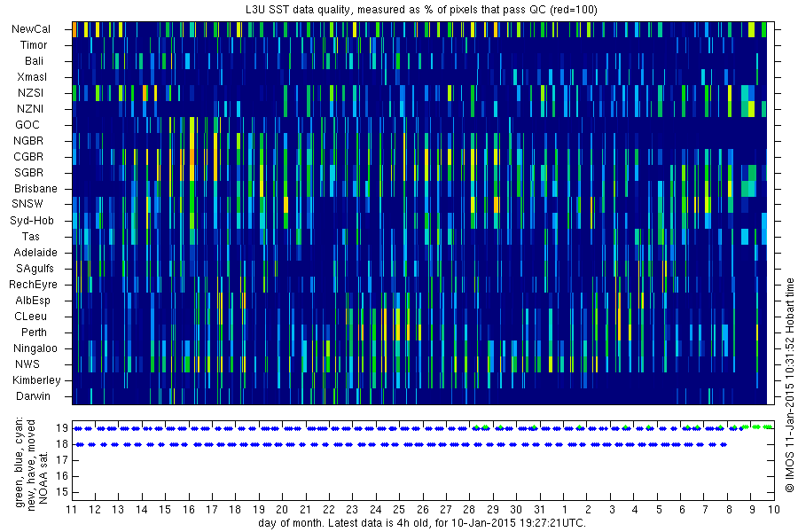Screen dimensions: 798x532
Task: Click day 16 on the time axis
Action: click(x=188, y=510)
